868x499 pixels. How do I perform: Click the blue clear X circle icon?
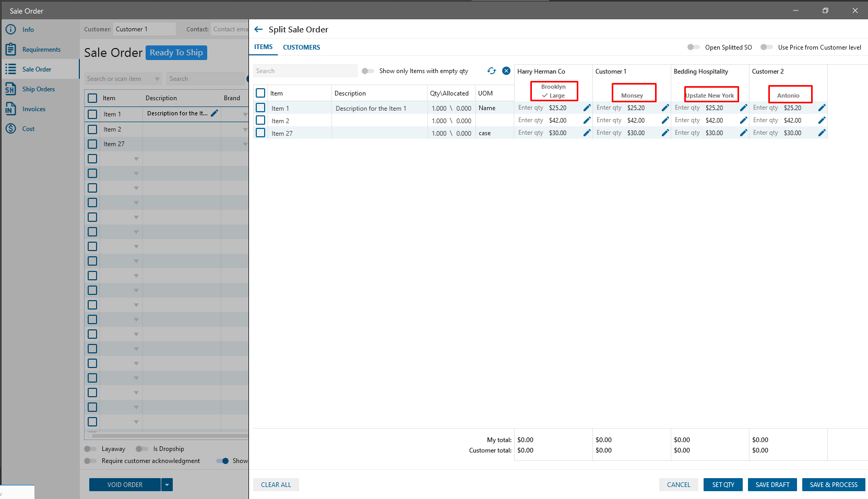coord(506,71)
